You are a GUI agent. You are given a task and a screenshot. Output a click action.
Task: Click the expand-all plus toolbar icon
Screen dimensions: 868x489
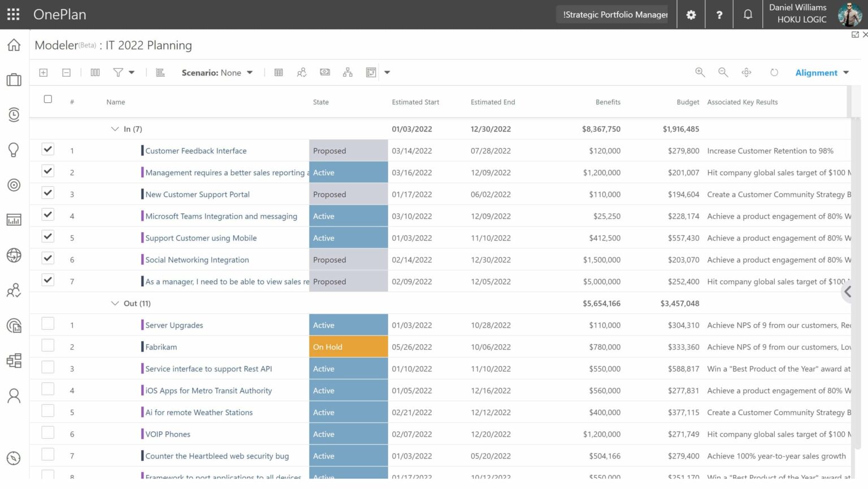(44, 72)
